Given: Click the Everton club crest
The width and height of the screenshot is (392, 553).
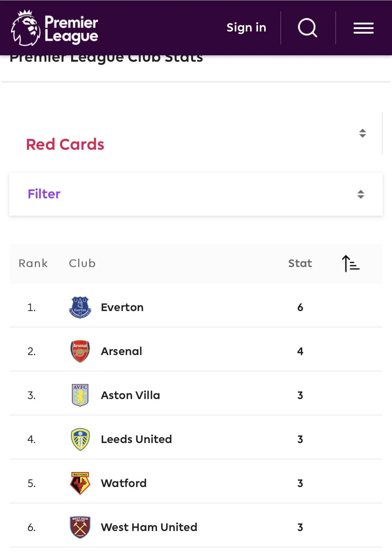Looking at the screenshot, I should click(x=80, y=307).
